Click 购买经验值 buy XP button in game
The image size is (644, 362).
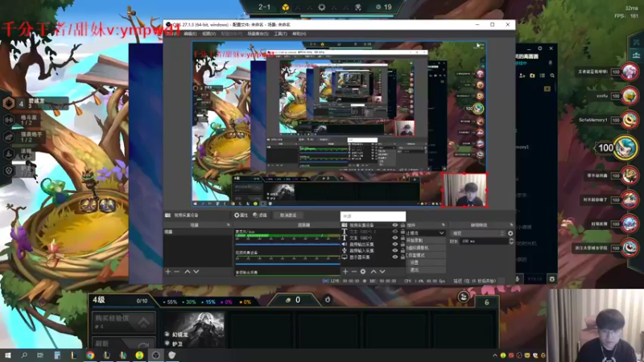point(124,322)
